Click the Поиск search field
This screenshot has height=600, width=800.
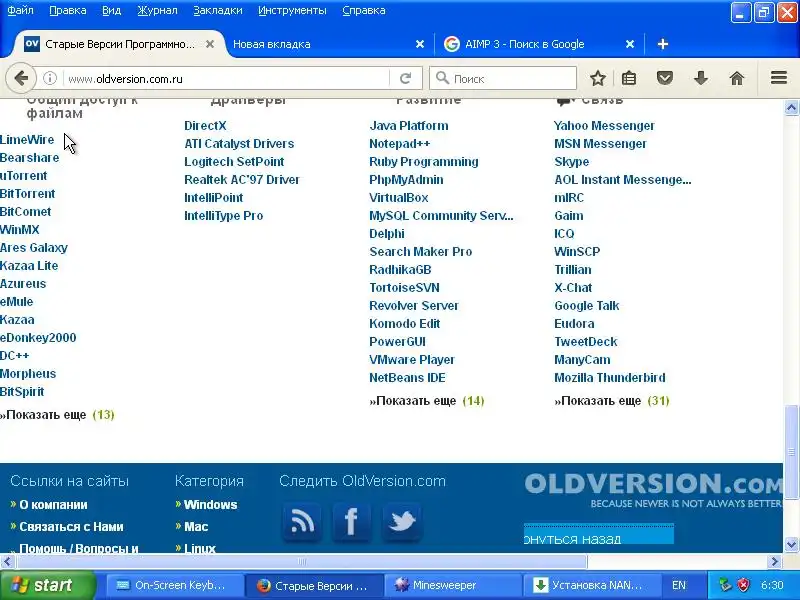pos(503,79)
